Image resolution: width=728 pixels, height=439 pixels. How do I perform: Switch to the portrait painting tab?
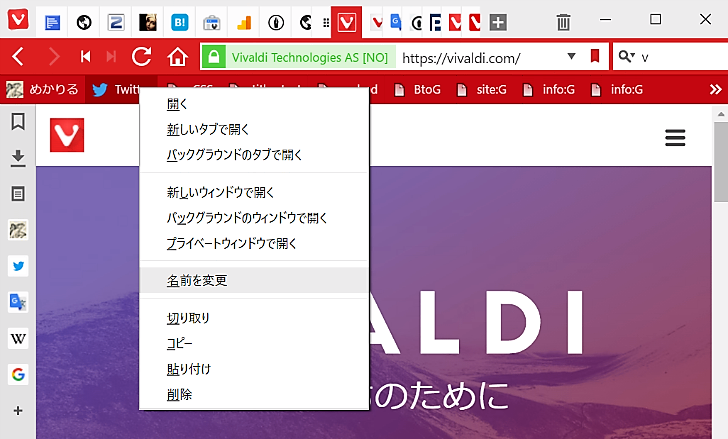(148, 22)
